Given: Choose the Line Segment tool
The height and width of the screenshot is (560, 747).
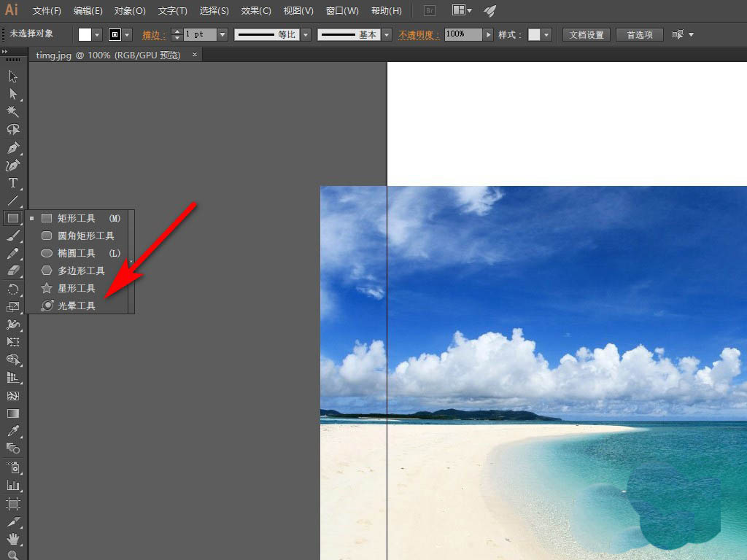Looking at the screenshot, I should pyautogui.click(x=13, y=201).
